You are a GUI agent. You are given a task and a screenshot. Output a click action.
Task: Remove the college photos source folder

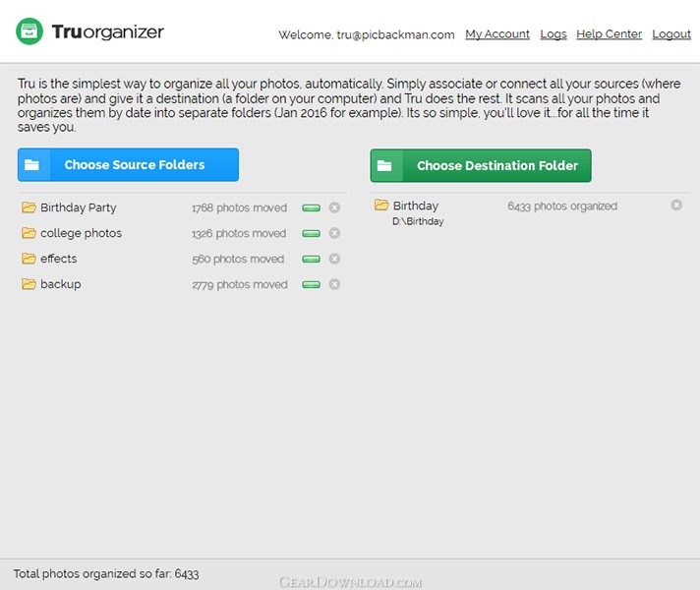[x=334, y=233]
